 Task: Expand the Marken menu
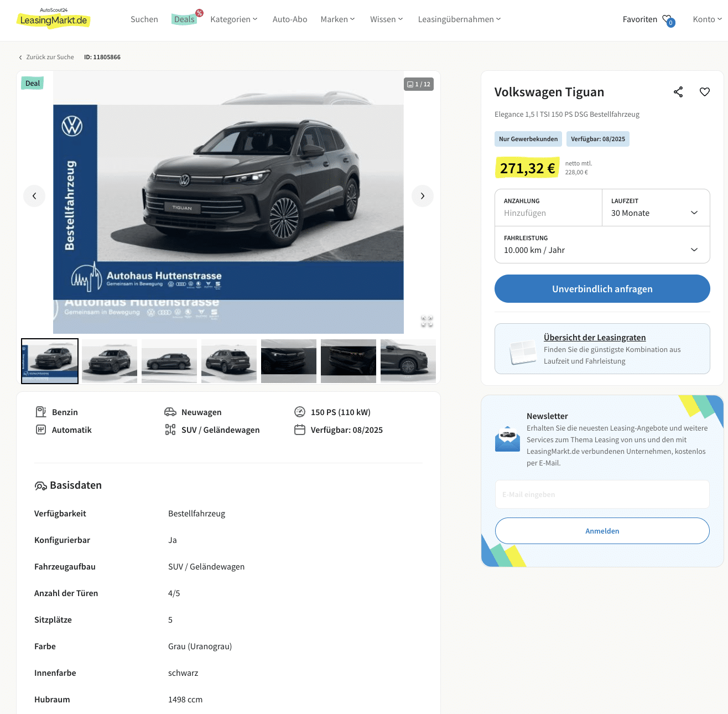point(337,19)
